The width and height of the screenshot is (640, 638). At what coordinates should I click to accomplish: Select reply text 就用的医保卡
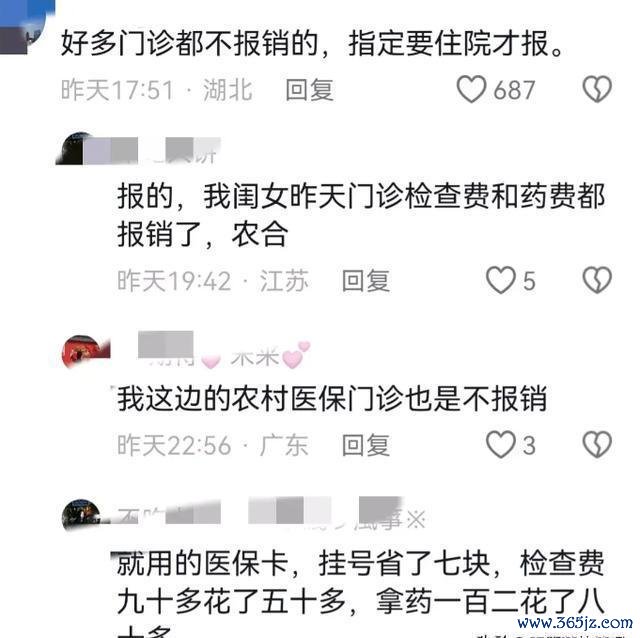(202, 564)
